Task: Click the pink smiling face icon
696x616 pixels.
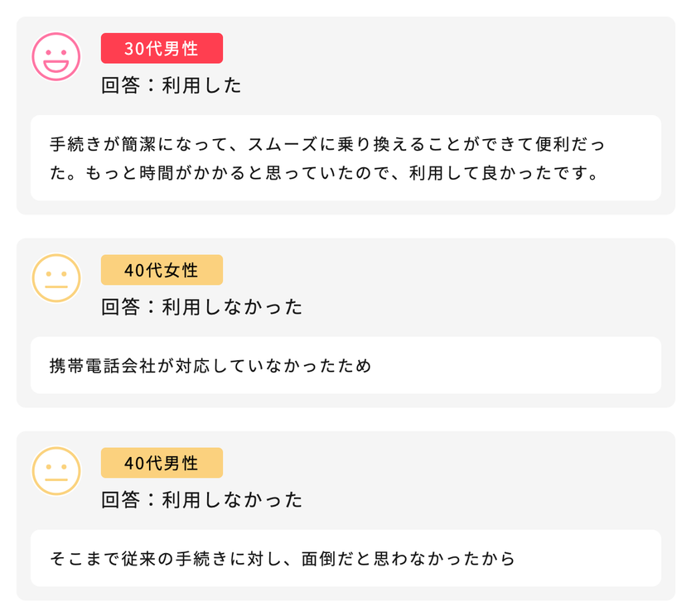Action: (x=56, y=56)
